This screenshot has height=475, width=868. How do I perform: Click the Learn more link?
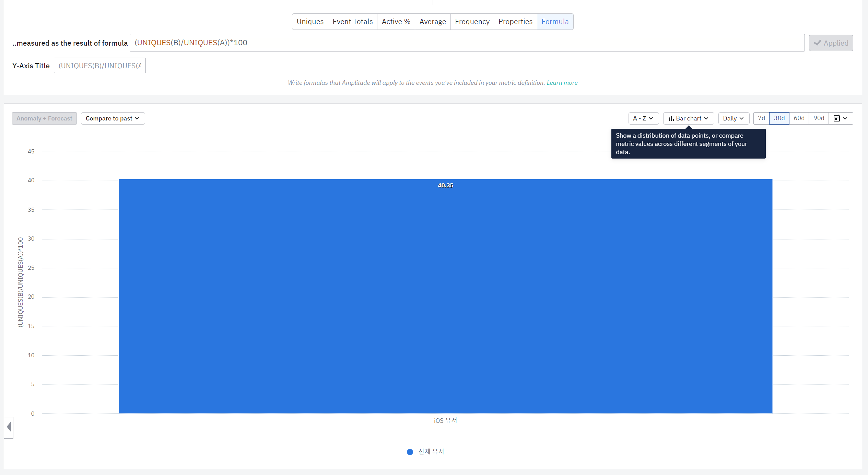coord(562,83)
